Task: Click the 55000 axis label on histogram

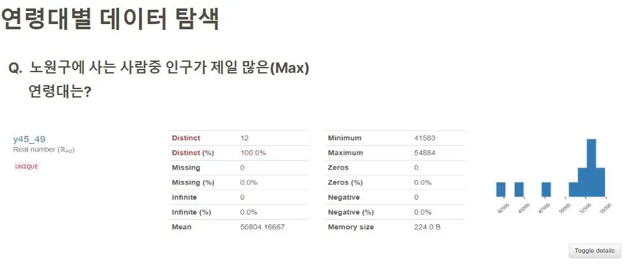Action: click(606, 207)
